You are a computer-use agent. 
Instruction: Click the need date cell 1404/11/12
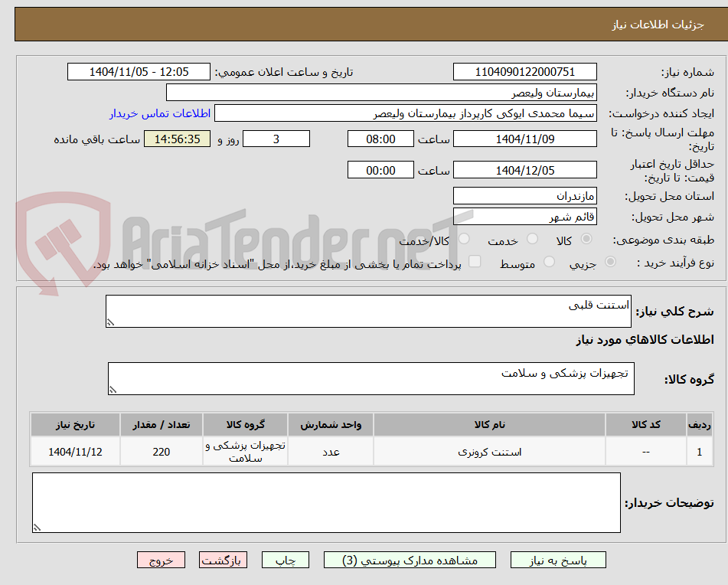click(75, 451)
